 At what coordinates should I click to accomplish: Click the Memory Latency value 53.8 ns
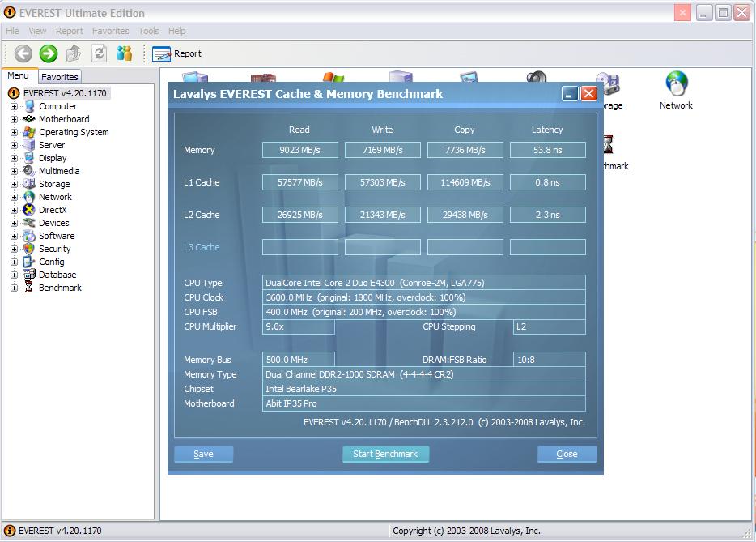coord(548,150)
